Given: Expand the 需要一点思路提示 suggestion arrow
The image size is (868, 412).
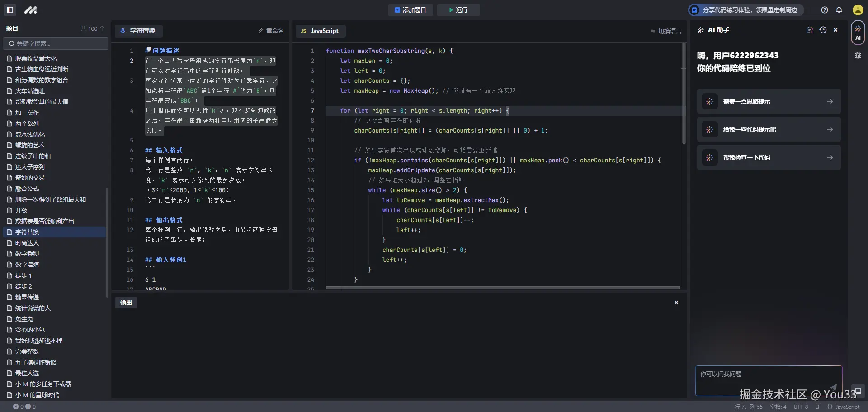Looking at the screenshot, I should pyautogui.click(x=830, y=101).
